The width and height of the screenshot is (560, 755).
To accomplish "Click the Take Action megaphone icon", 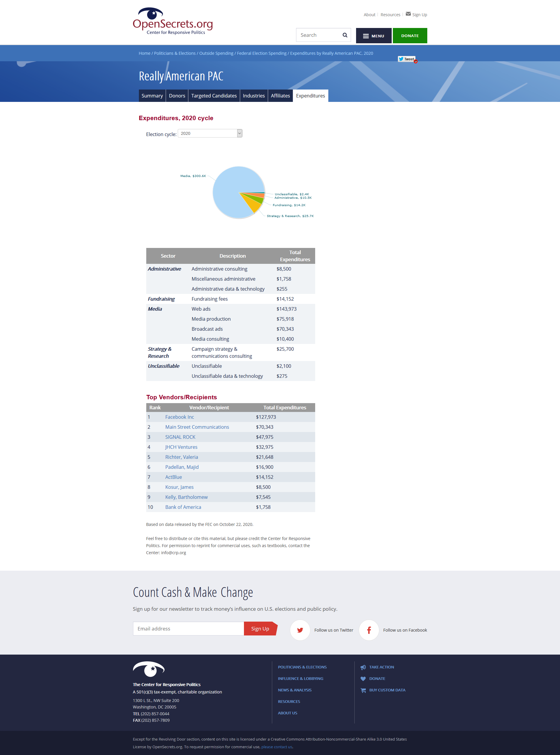I will pos(363,667).
